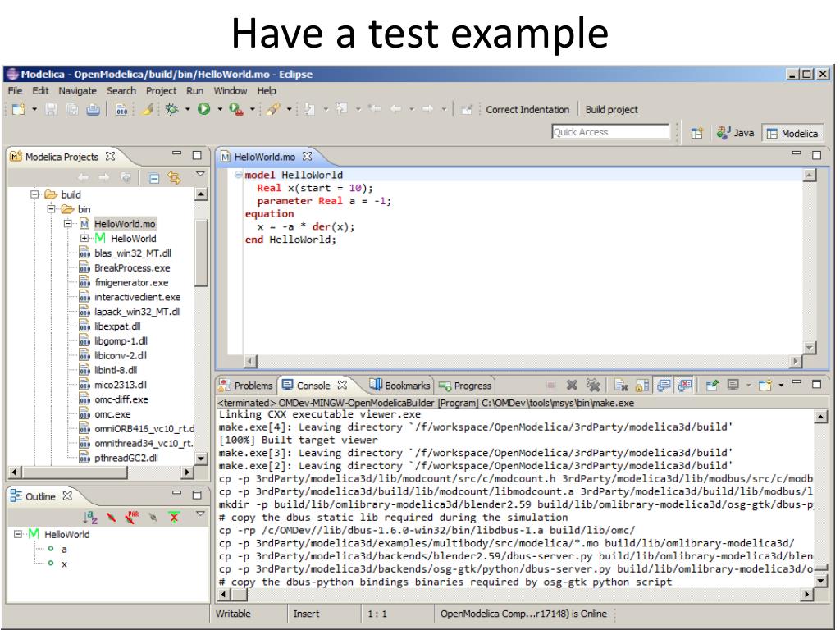Image resolution: width=840 pixels, height=630 pixels.
Task: Select fmigenerator.exe in the project tree
Action: [131, 282]
